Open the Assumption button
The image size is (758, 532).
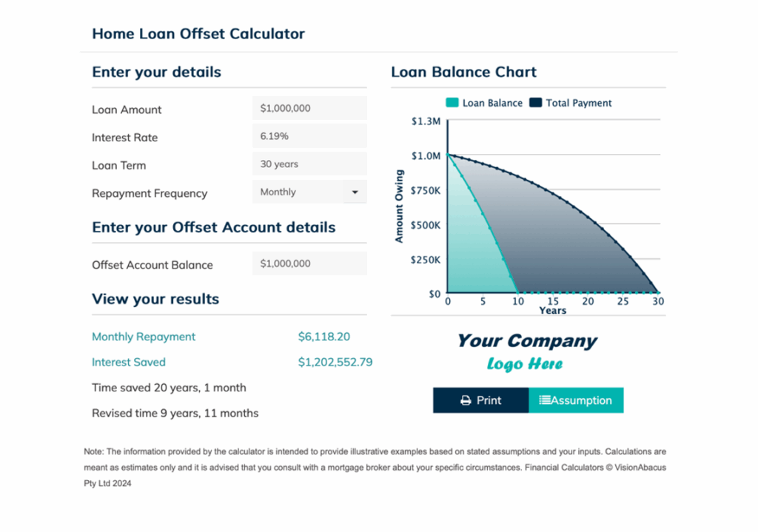pos(576,400)
